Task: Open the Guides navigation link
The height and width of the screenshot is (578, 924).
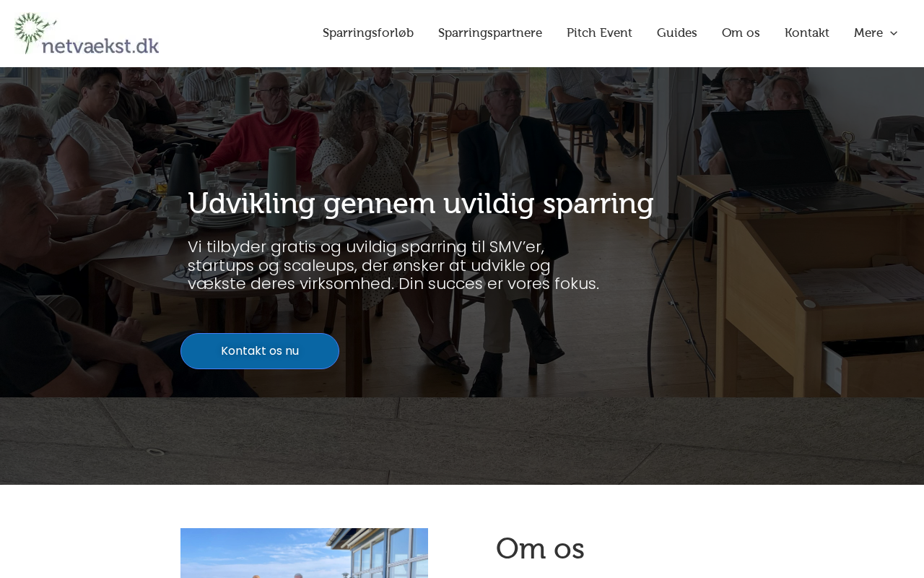Action: click(x=677, y=33)
